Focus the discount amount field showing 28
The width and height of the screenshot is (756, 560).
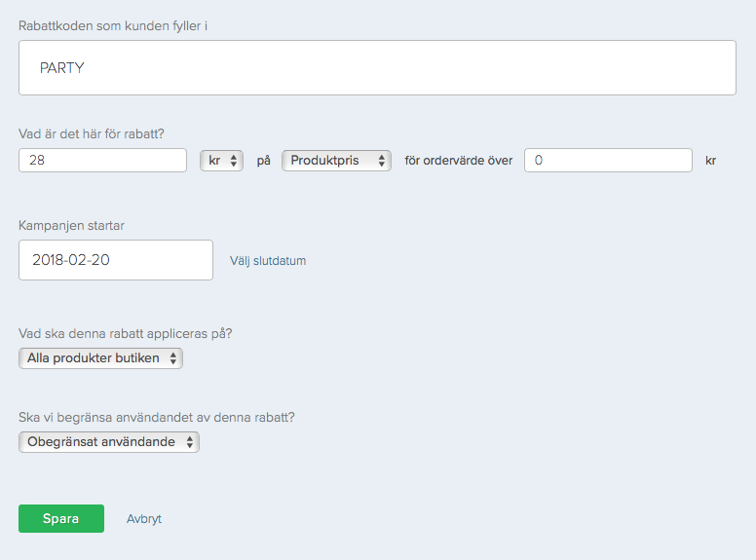[102, 161]
